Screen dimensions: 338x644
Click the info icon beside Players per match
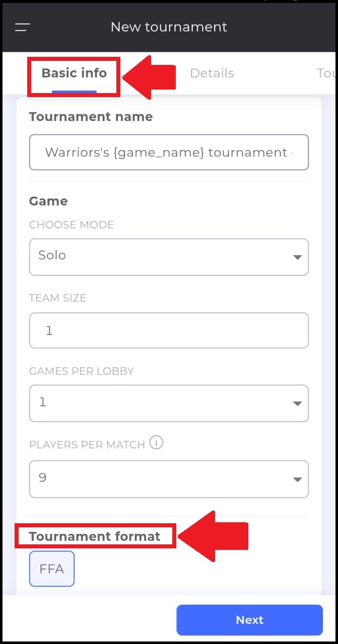[x=157, y=443]
